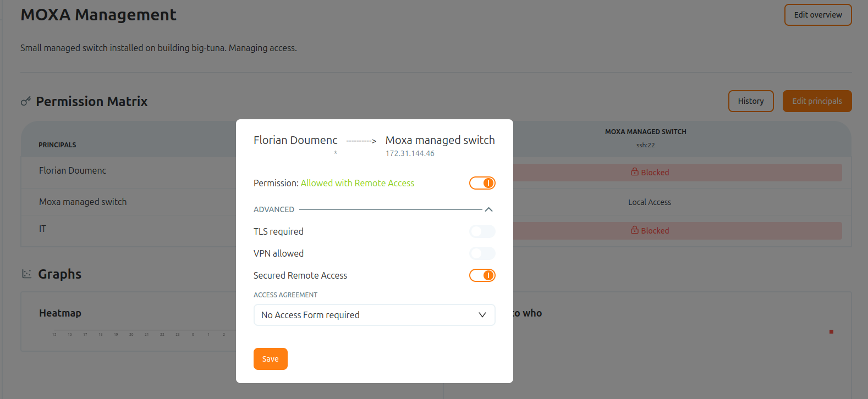This screenshot has height=399, width=868.
Task: Click the ADVANCED section label
Action: point(274,209)
